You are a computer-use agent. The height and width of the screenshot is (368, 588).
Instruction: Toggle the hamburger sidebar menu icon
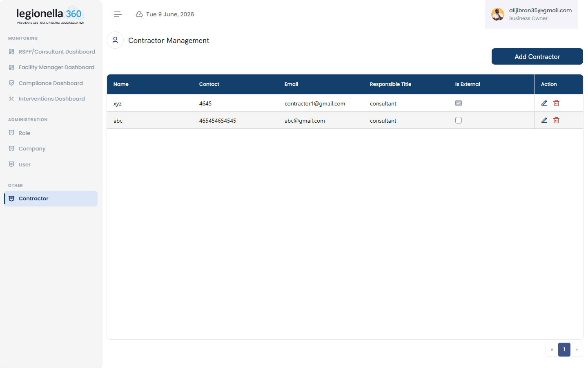[x=118, y=14]
